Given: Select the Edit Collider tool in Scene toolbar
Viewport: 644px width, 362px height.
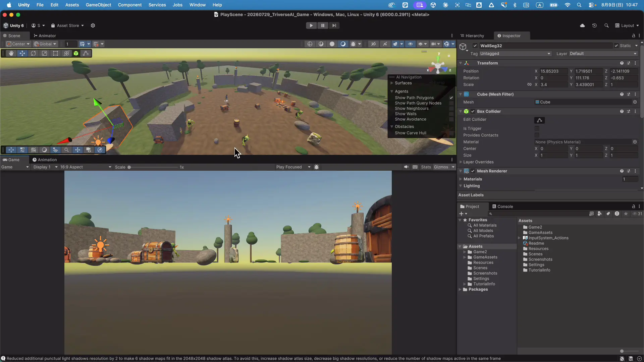Looking at the screenshot, I should point(86,54).
